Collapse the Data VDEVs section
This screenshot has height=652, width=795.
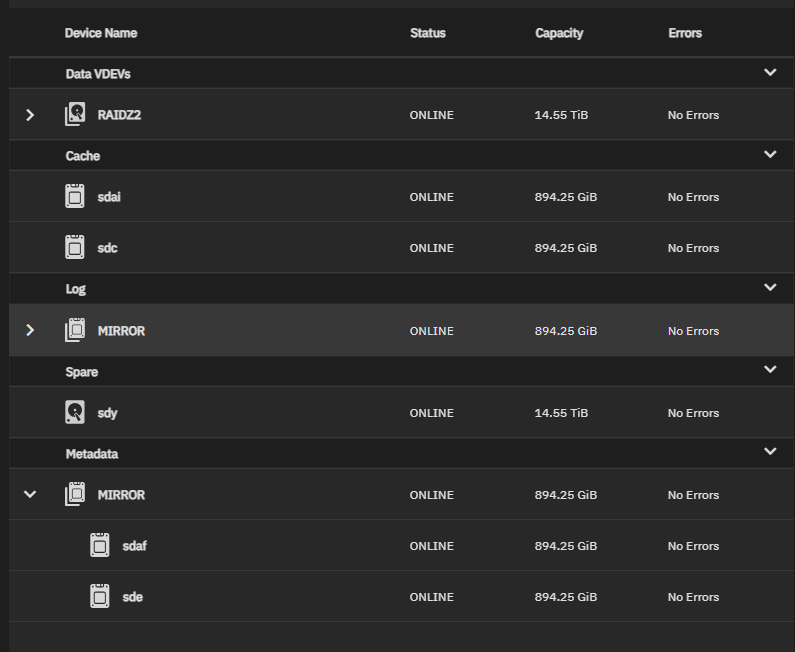(770, 73)
